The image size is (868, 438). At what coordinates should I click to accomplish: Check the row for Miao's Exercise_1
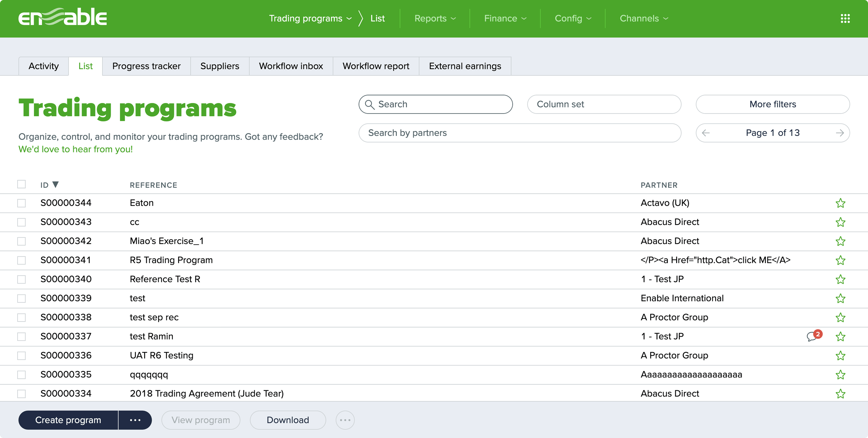coord(22,241)
